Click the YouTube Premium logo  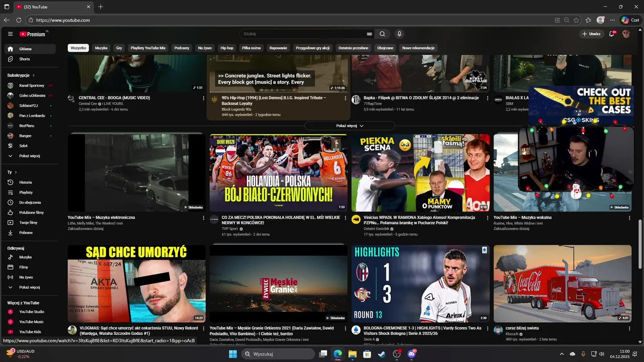tap(33, 34)
